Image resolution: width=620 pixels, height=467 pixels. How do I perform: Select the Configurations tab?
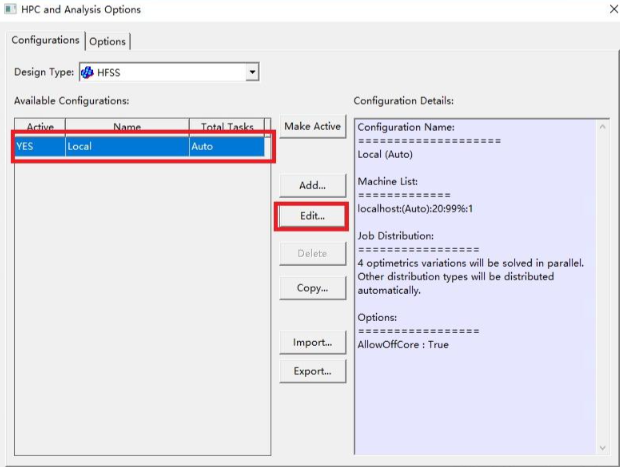point(46,40)
